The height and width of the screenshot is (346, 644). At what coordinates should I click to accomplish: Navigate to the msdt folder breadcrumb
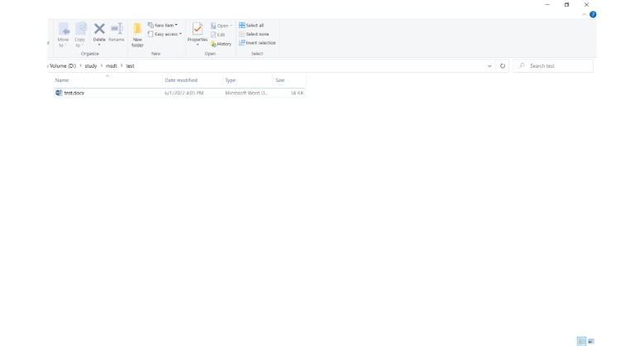[x=112, y=66]
